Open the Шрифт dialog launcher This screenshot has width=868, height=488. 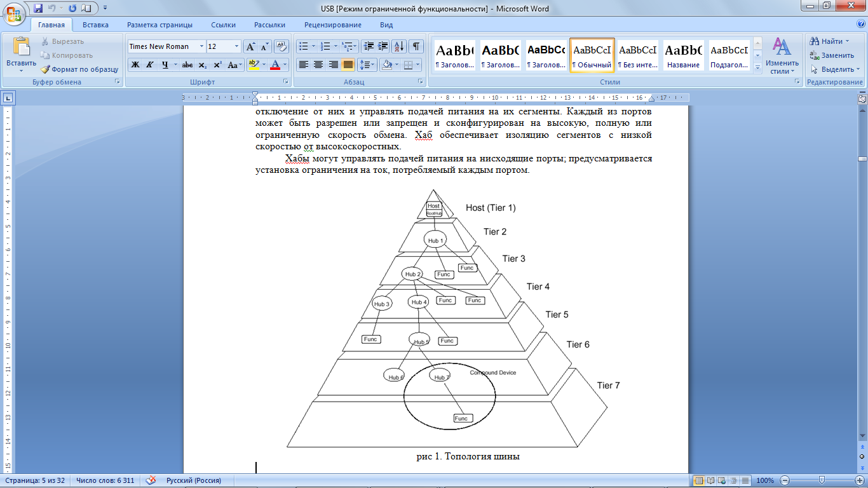click(x=285, y=82)
